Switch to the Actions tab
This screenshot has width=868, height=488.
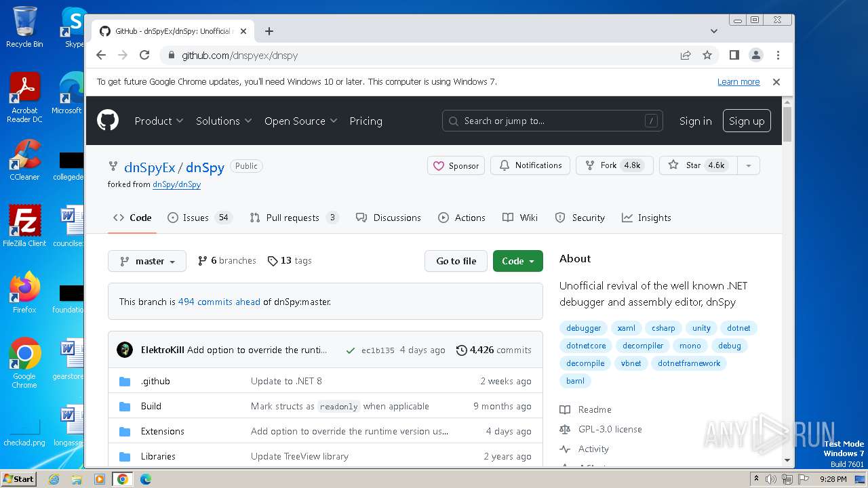pyautogui.click(x=462, y=218)
